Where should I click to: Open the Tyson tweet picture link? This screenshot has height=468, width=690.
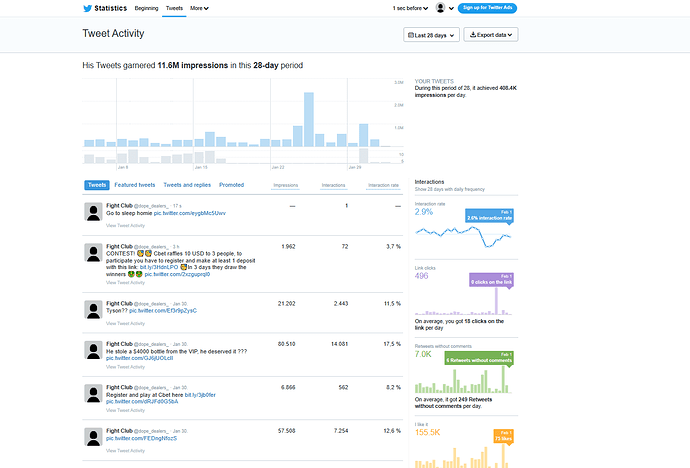[163, 311]
